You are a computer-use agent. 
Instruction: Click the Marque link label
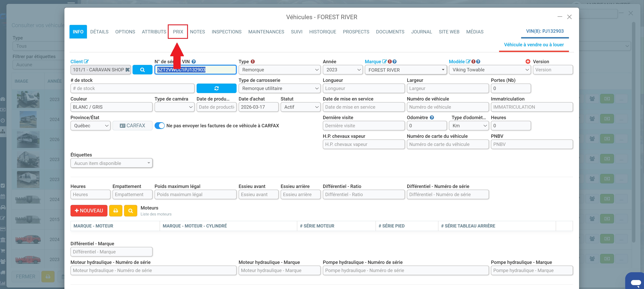[373, 62]
